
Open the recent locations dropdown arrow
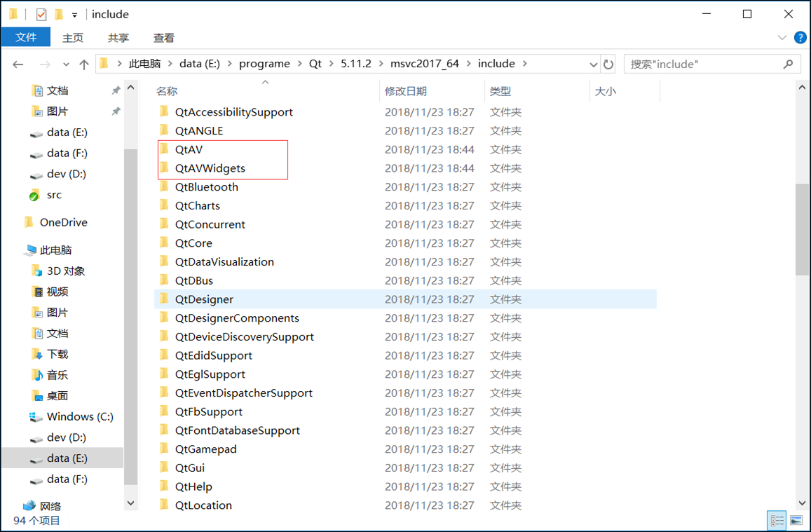pos(66,64)
